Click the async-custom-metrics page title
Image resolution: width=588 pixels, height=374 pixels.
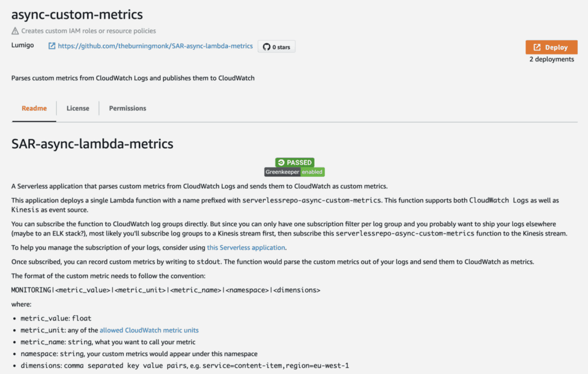click(x=77, y=14)
